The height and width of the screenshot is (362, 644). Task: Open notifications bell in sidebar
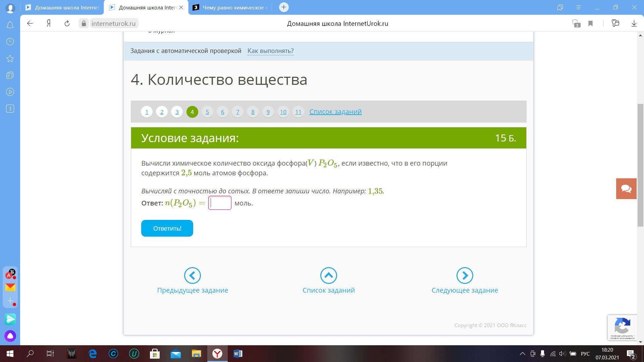[10, 25]
